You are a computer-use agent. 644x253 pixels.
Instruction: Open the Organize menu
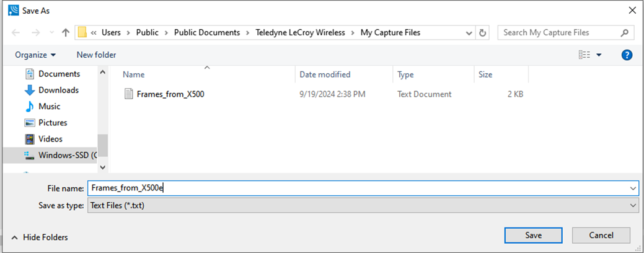pos(35,55)
